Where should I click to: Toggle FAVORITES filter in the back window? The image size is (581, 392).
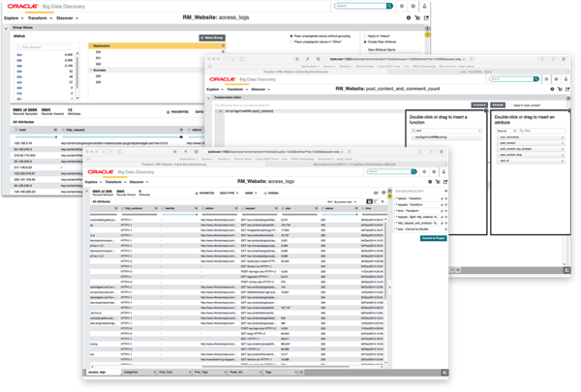(177, 112)
